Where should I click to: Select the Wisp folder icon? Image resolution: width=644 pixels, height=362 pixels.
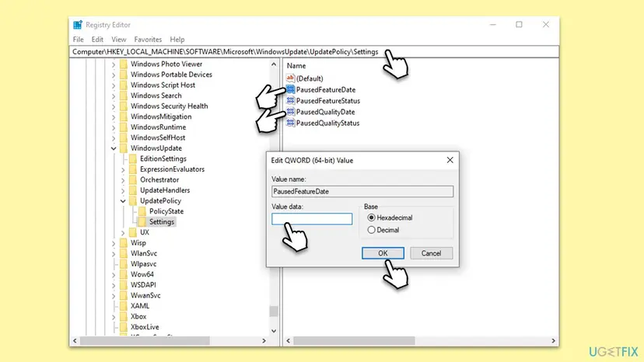124,242
